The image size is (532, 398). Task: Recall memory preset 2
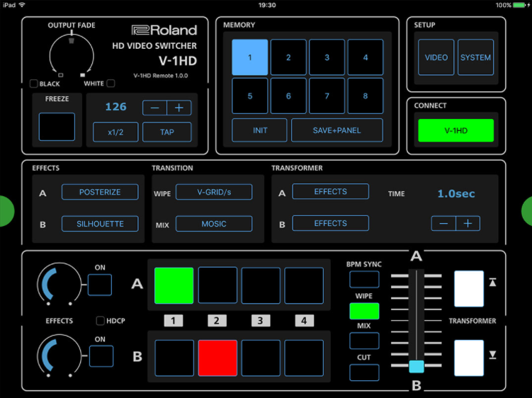coord(288,57)
